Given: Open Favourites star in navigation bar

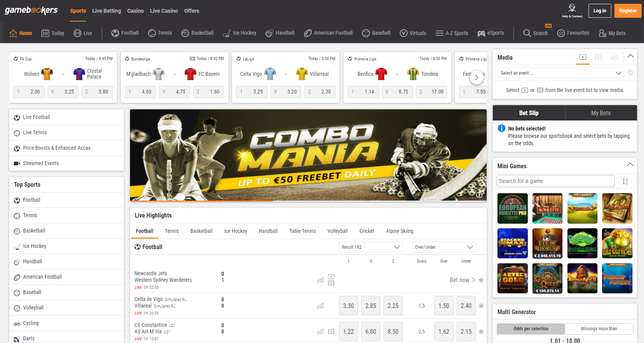Looking at the screenshot, I should (573, 33).
